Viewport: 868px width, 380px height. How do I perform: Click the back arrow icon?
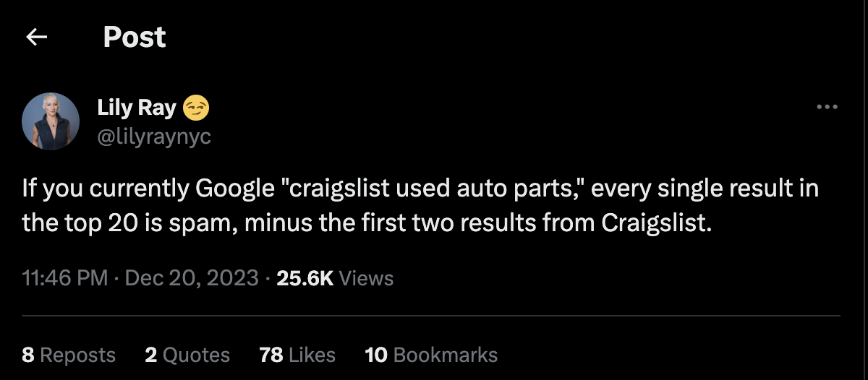pos(37,38)
